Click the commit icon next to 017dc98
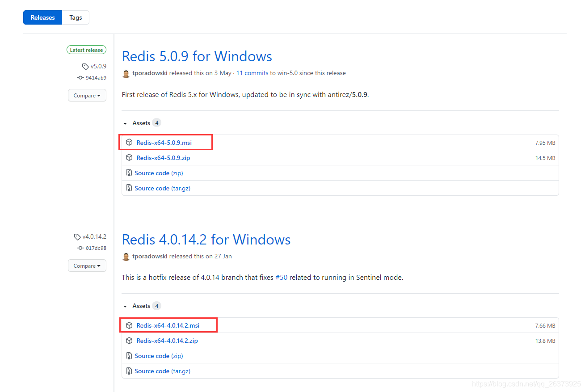The width and height of the screenshot is (585, 392). coord(80,248)
